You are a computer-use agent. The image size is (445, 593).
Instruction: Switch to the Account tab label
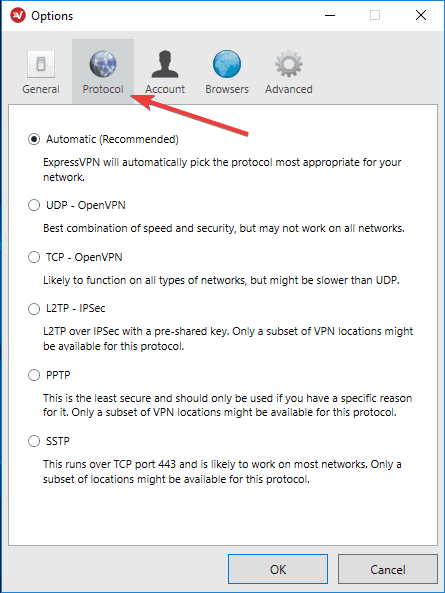tap(165, 89)
